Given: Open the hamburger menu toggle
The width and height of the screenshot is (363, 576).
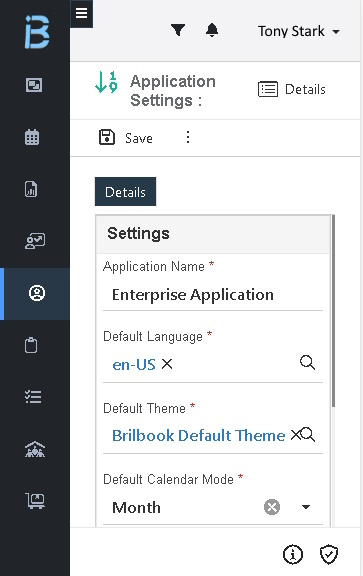Looking at the screenshot, I should 81,13.
